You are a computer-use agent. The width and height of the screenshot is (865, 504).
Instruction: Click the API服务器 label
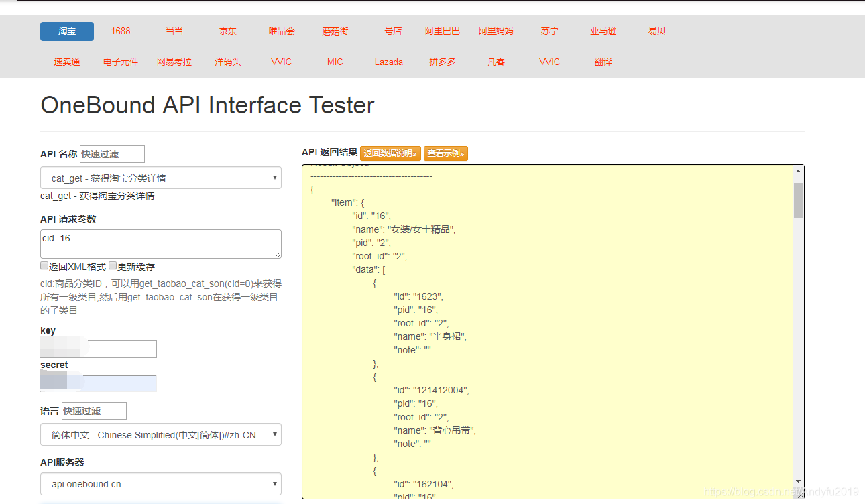[x=62, y=462]
